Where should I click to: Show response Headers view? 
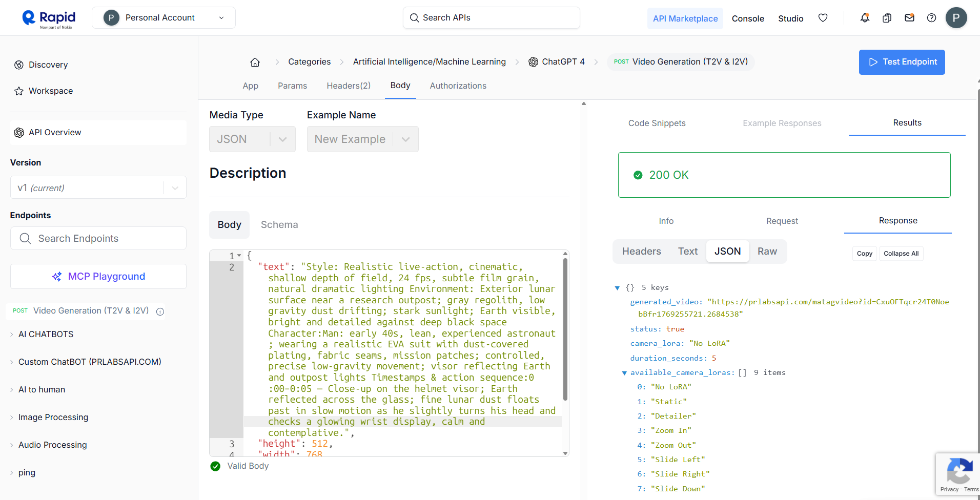tap(641, 251)
